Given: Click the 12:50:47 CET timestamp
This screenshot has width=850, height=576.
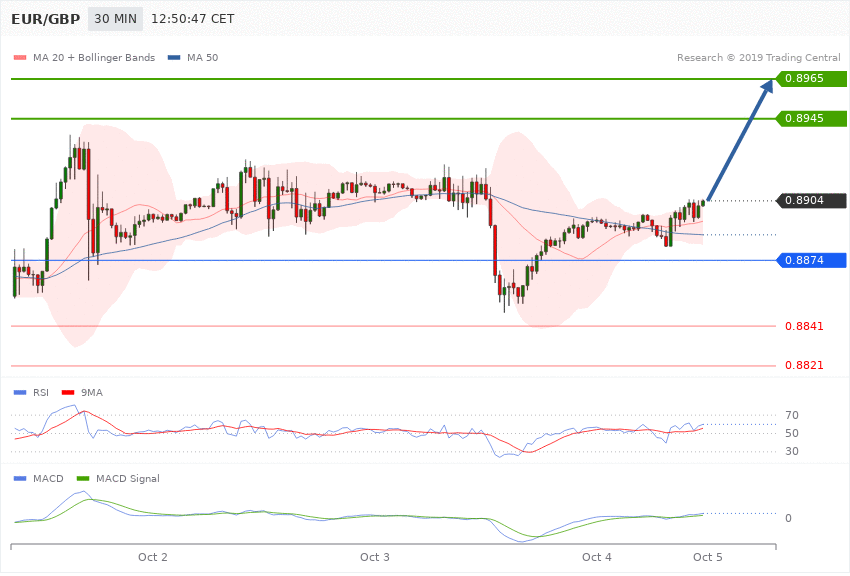Looking at the screenshot, I should [192, 19].
